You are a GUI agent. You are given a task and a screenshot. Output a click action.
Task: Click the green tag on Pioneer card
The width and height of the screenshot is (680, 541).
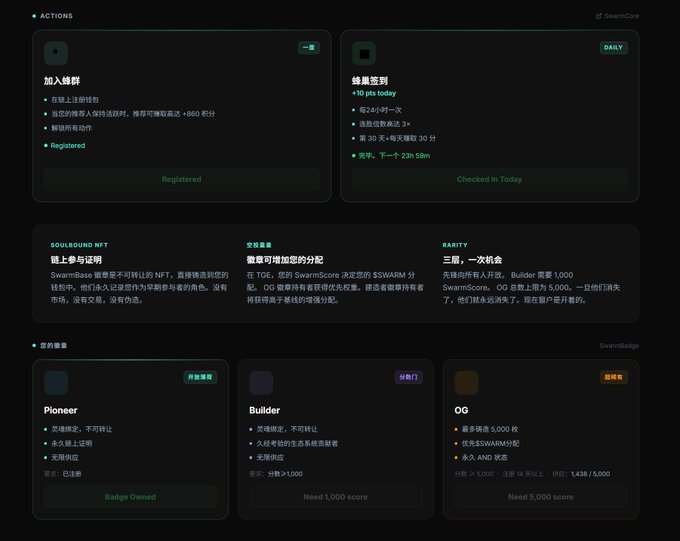click(200, 377)
